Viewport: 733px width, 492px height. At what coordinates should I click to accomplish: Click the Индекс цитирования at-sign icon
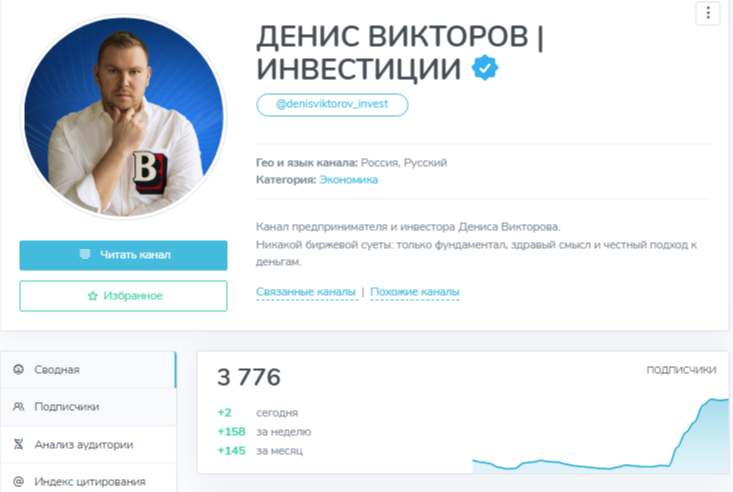19,481
